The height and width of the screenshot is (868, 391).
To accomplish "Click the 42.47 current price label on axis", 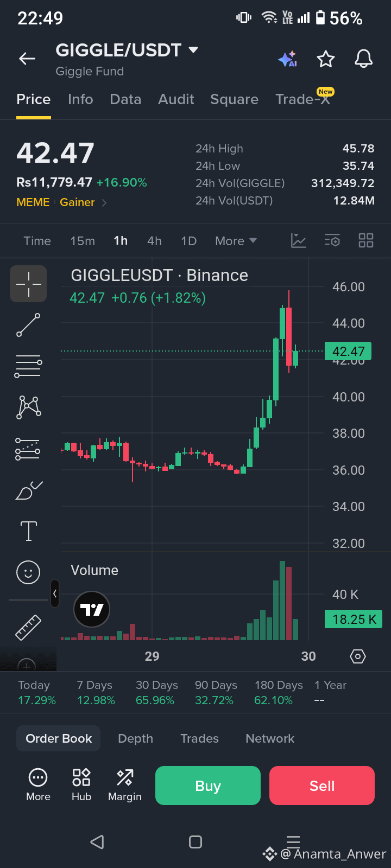I will [x=348, y=351].
